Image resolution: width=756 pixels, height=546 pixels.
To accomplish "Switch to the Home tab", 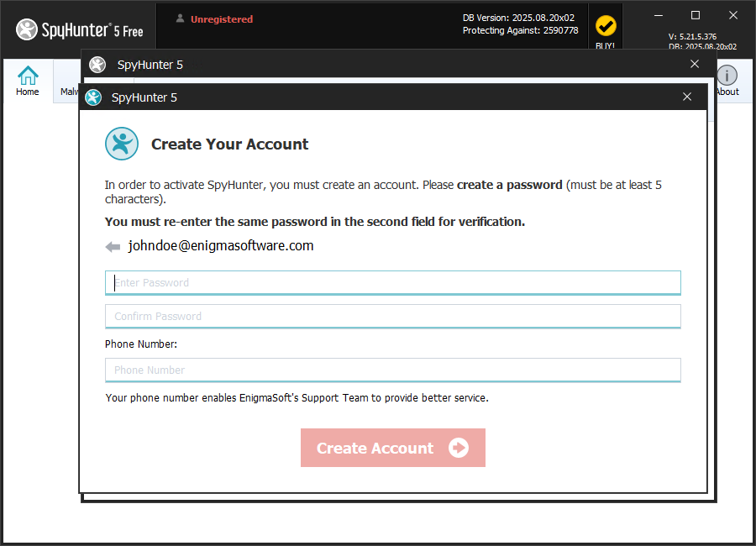I will [28, 81].
